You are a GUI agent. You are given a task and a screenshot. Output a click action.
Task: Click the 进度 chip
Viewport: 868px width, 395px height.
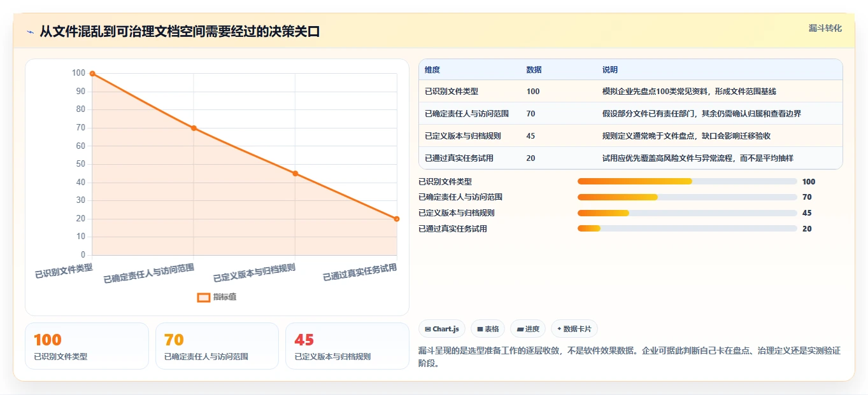point(528,329)
